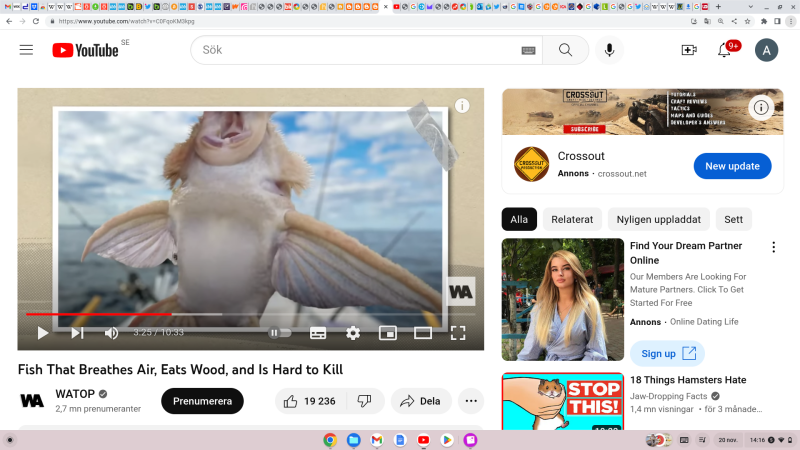Open the 18 Things Hamsters Hate title
Screen dimensions: 800x450
click(688, 380)
